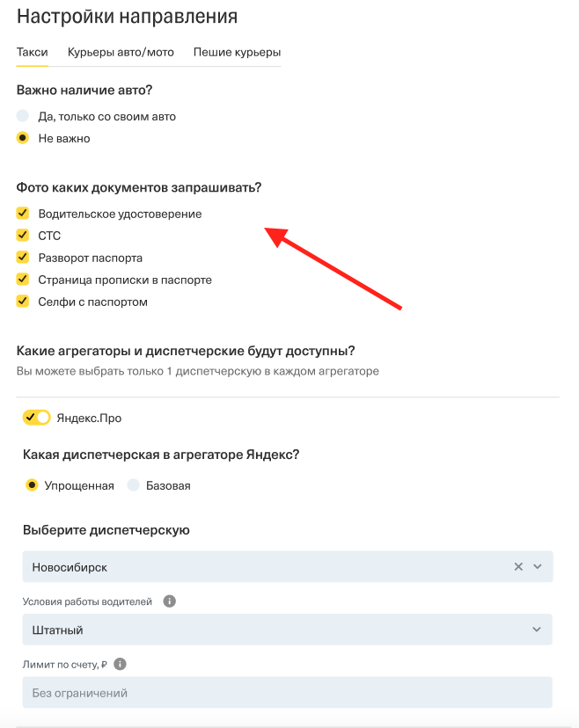579x728 pixels.
Task: Click the Новосибирск dispatcher selection field
Action: pyautogui.click(x=264, y=567)
